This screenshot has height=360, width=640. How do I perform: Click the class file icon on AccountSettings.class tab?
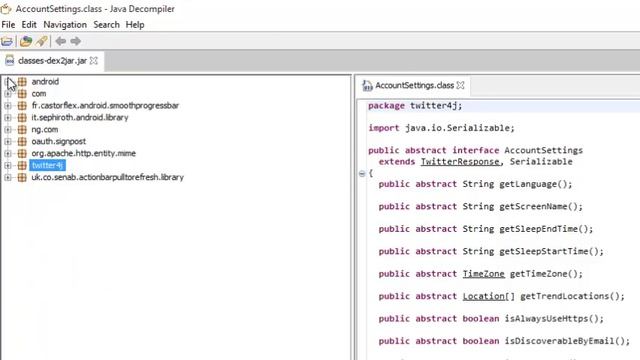point(367,85)
